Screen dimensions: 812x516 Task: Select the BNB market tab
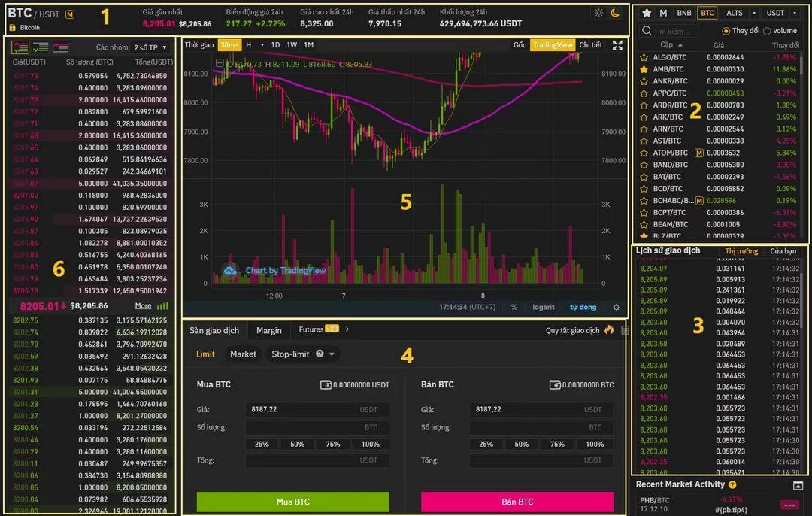tap(684, 13)
